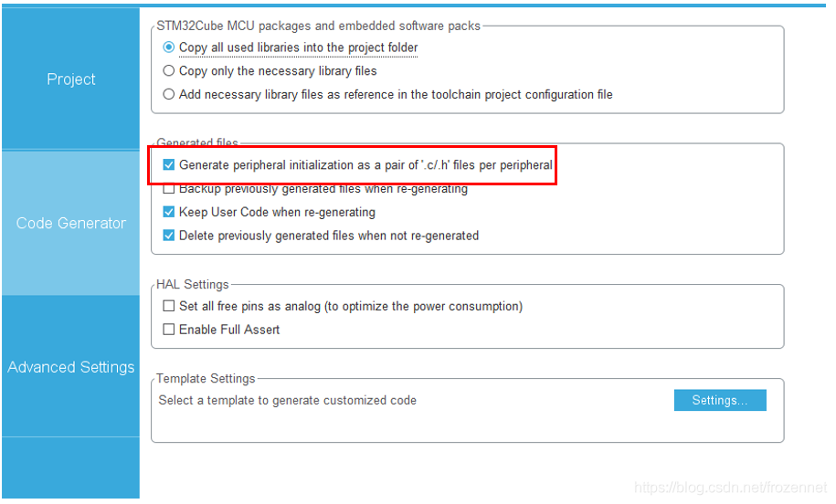Click the 'Enable Full Assert' label text
This screenshot has width=836, height=504.
[229, 330]
